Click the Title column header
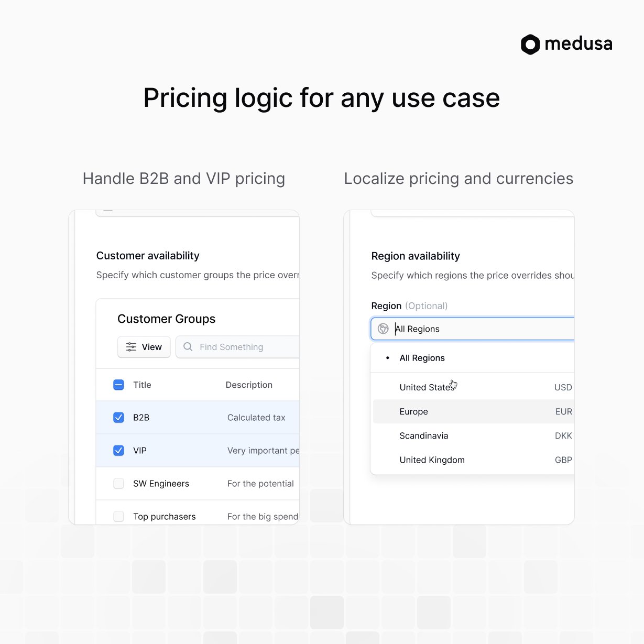This screenshot has height=644, width=644. [x=142, y=385]
